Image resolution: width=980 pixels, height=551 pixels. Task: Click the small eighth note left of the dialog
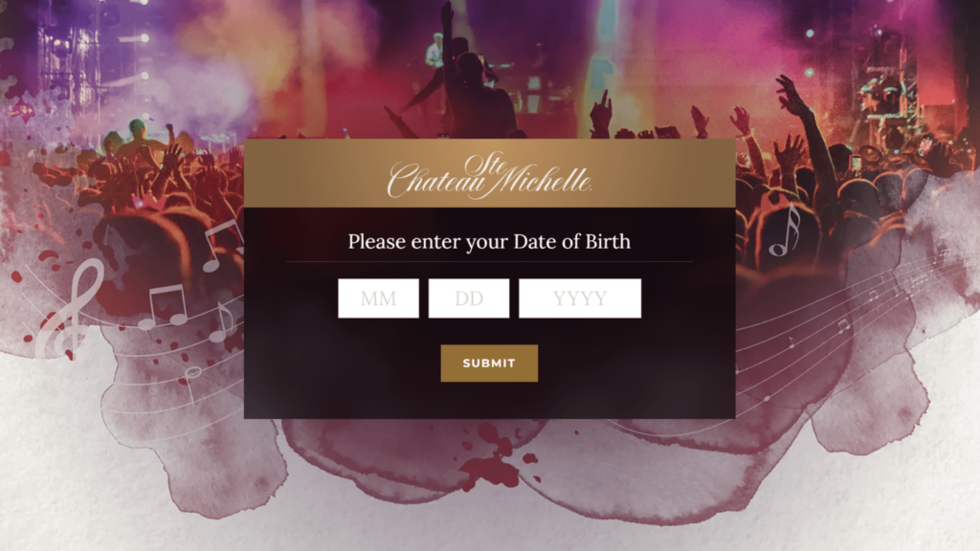(x=221, y=321)
